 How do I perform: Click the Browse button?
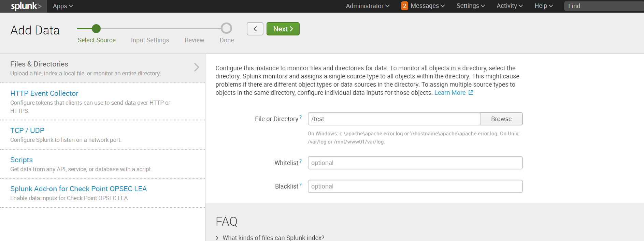501,119
